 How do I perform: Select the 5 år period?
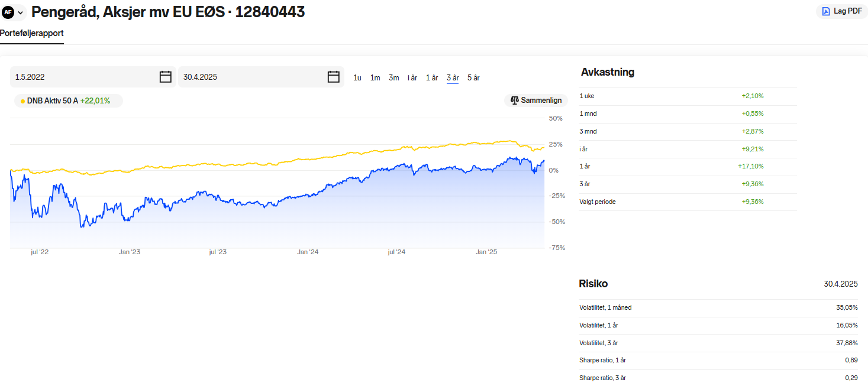coord(473,77)
